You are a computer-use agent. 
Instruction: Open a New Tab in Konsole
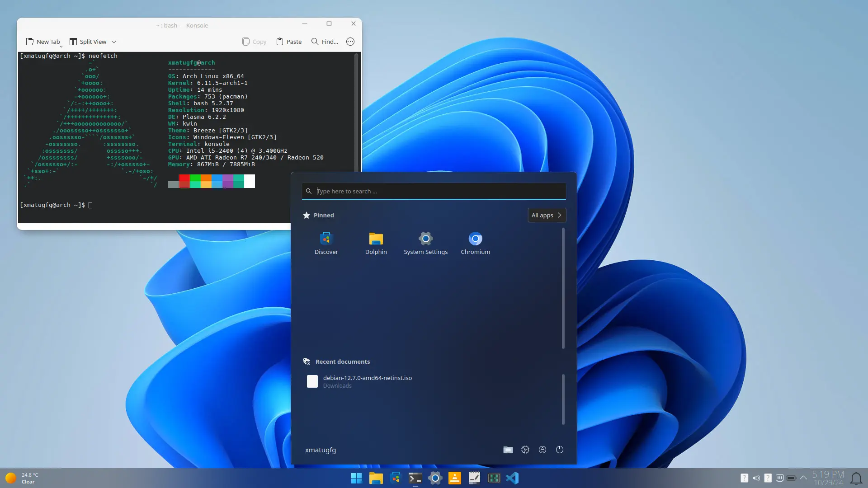tap(42, 42)
